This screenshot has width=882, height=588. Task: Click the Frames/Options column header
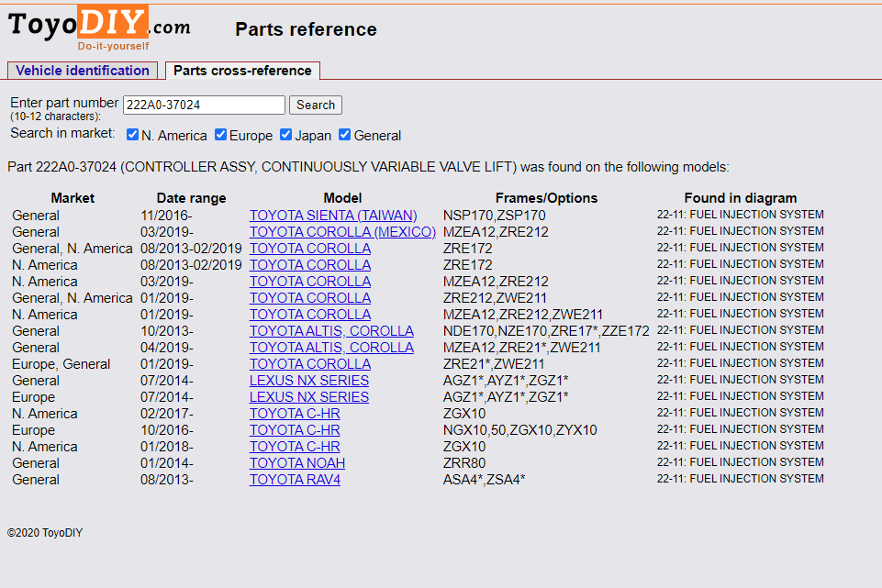546,198
